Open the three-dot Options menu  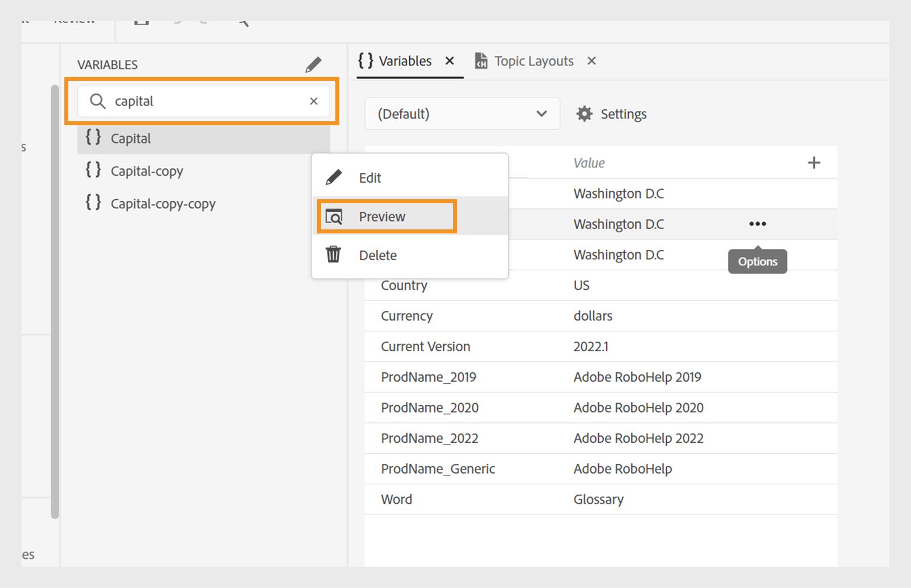coord(758,224)
